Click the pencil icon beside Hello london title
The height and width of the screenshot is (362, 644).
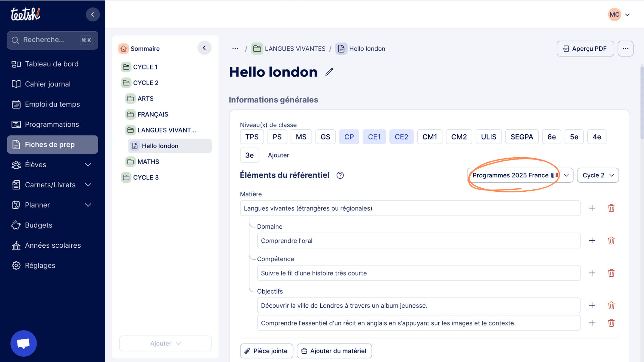click(329, 72)
